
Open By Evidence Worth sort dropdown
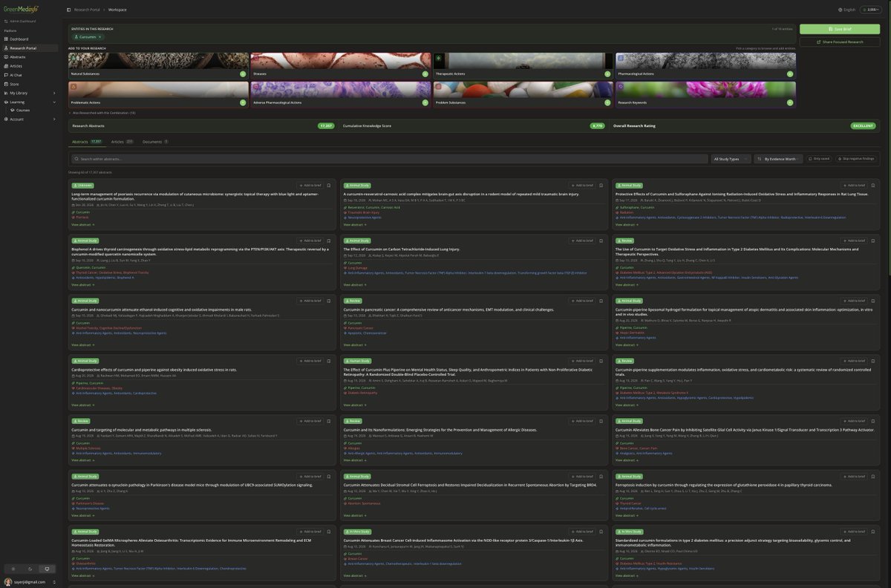coord(779,159)
